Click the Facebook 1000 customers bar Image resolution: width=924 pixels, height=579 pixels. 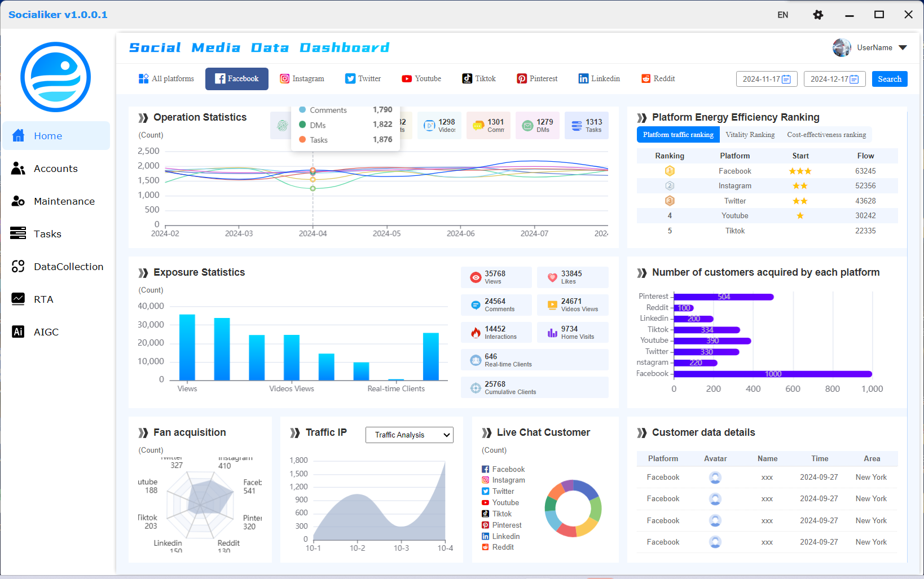[773, 374]
